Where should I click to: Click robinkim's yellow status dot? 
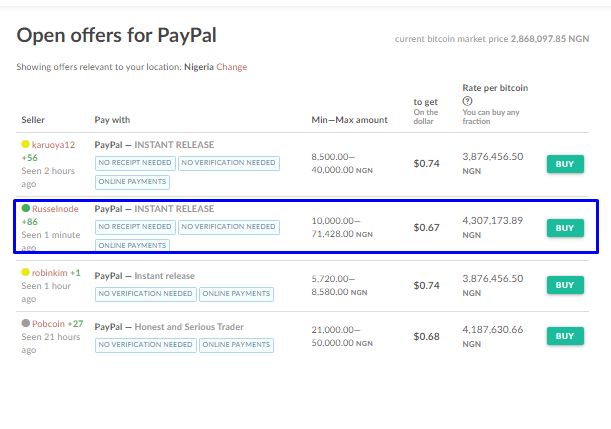[25, 272]
